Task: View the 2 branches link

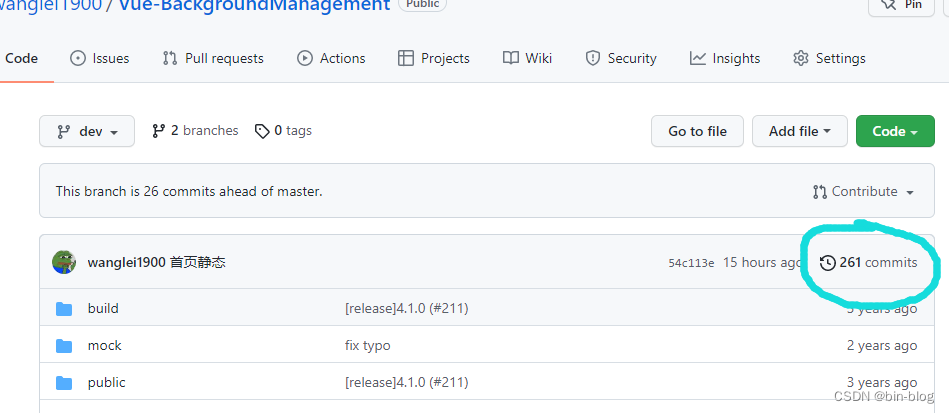Action: pos(195,131)
